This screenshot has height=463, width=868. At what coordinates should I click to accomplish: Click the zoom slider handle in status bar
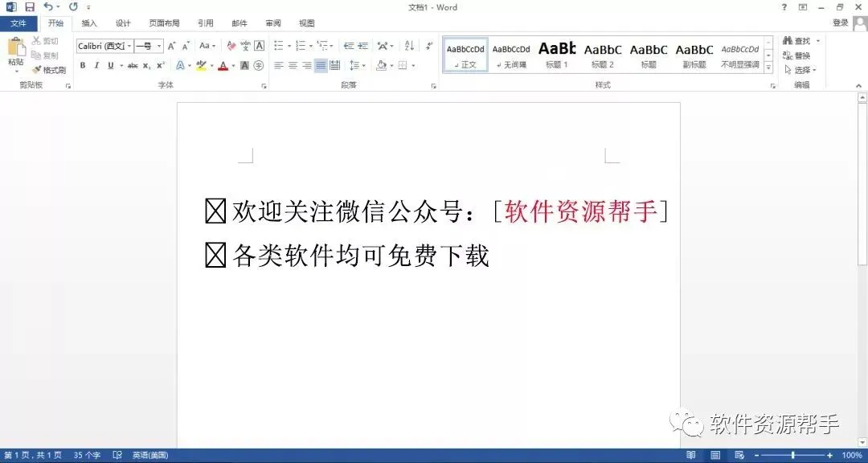[792, 455]
